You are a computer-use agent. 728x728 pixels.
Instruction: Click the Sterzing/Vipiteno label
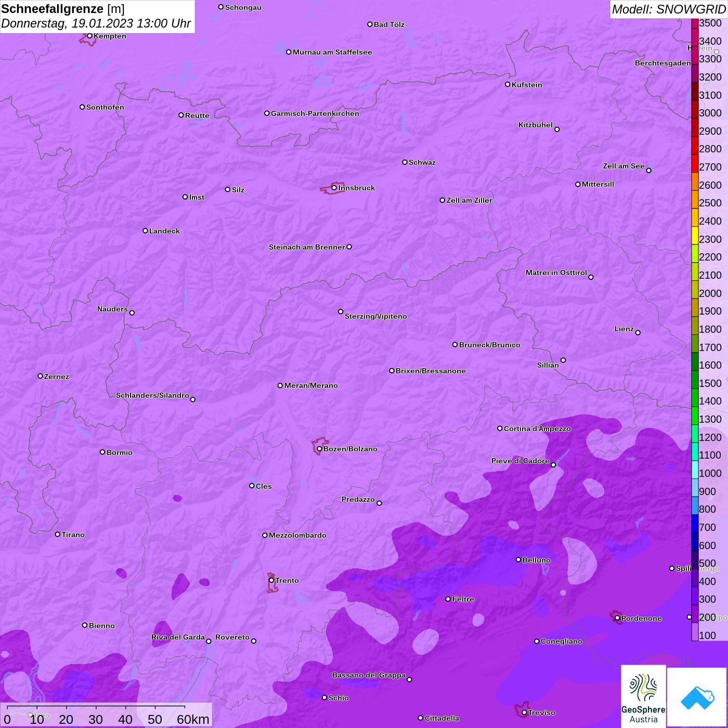pos(376,316)
